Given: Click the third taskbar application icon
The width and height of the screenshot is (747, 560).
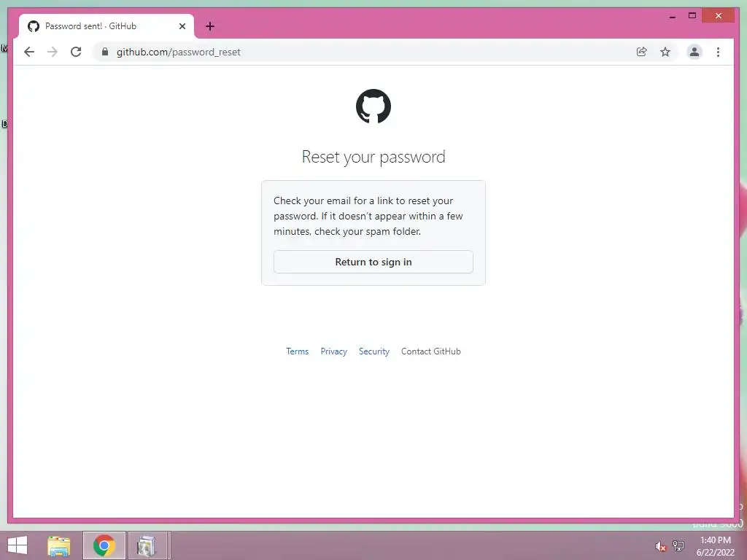Looking at the screenshot, I should (146, 545).
